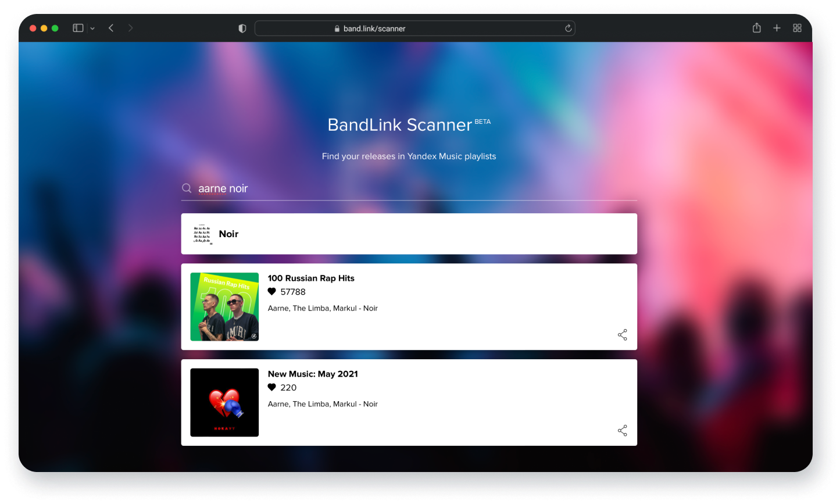This screenshot has width=840, height=504.
Task: Click the heart icon next to 220
Action: pyautogui.click(x=271, y=388)
